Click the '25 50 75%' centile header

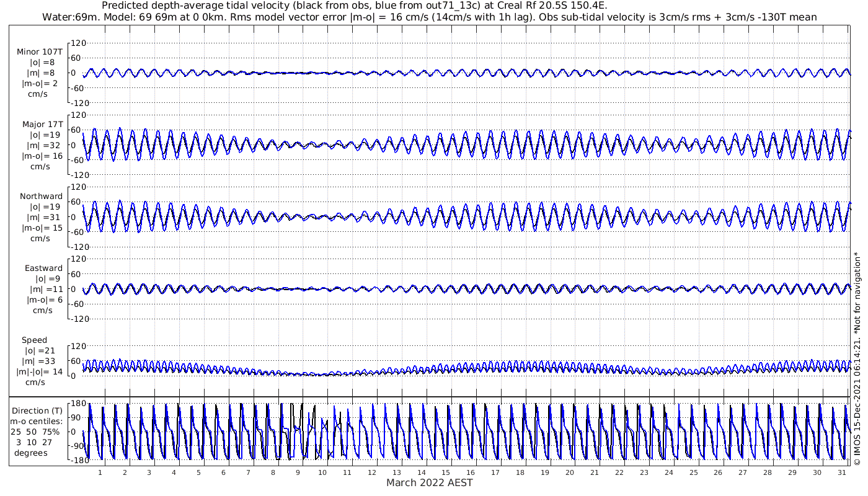pos(37,432)
